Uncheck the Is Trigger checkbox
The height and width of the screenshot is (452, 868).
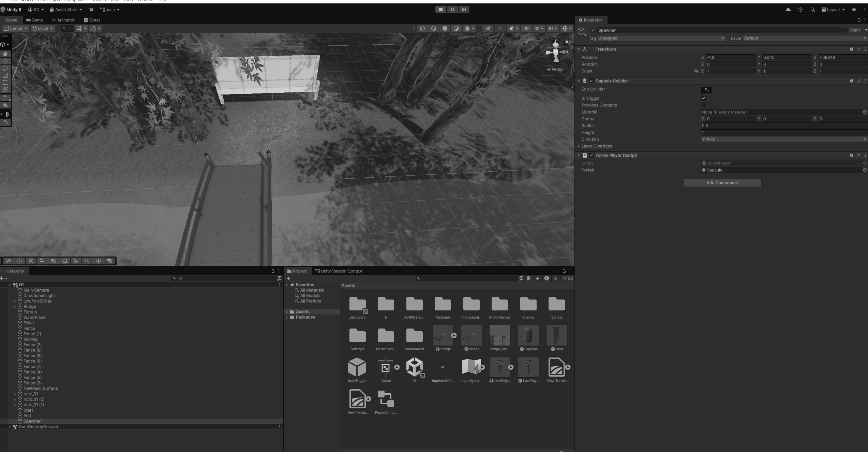coord(703,98)
